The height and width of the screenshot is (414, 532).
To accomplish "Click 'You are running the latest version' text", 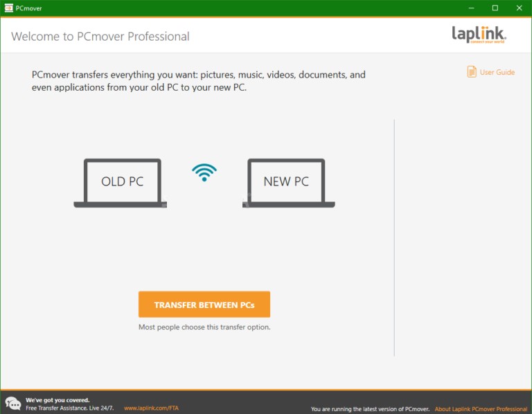I will click(x=370, y=409).
